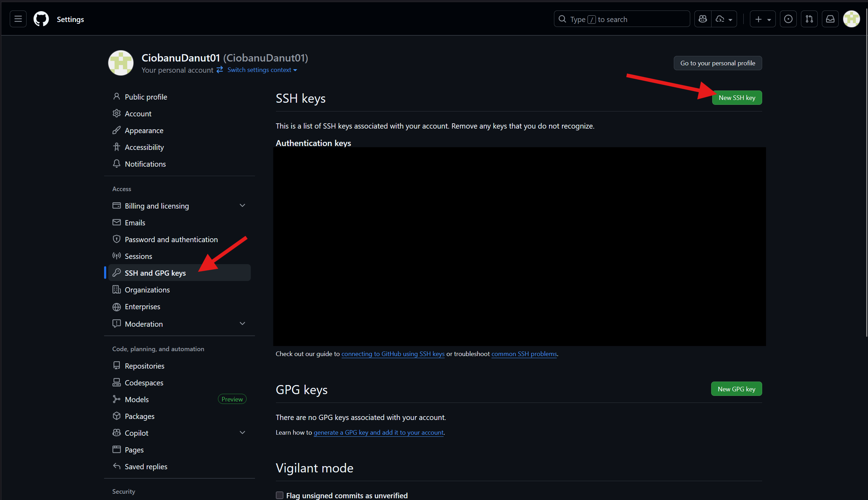Click the GitHub logo icon
Screen dimensions: 868x500
(x=41, y=19)
